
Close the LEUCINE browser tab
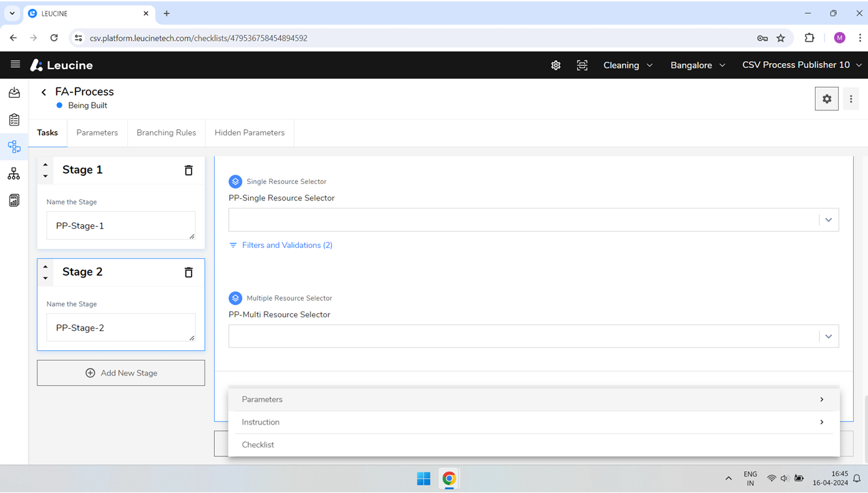146,14
